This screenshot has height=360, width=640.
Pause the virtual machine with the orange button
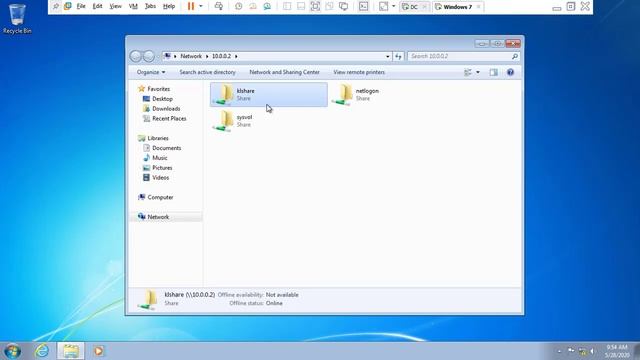click(191, 6)
